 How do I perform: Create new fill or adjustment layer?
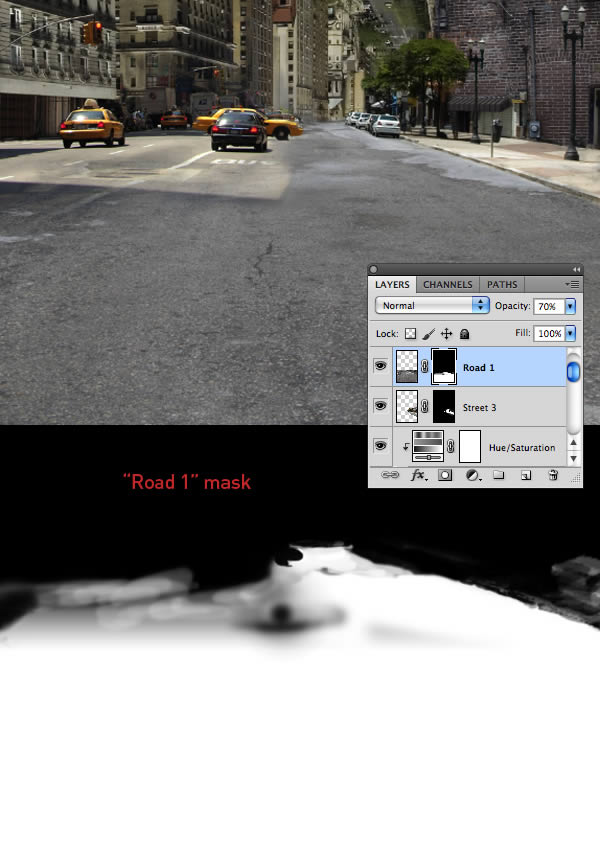pyautogui.click(x=473, y=475)
